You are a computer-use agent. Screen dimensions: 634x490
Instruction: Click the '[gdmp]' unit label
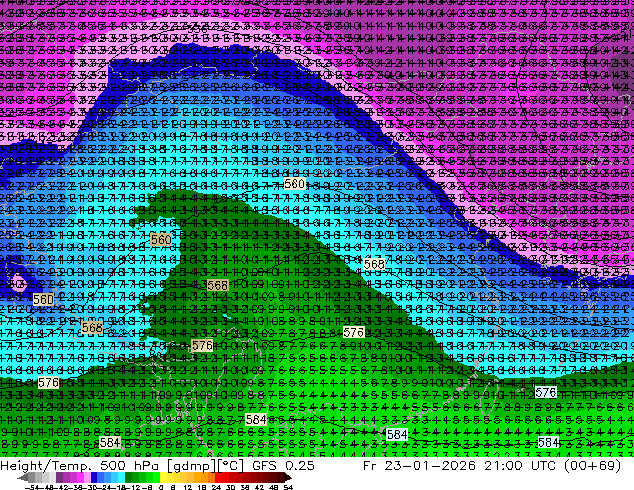[x=190, y=466]
